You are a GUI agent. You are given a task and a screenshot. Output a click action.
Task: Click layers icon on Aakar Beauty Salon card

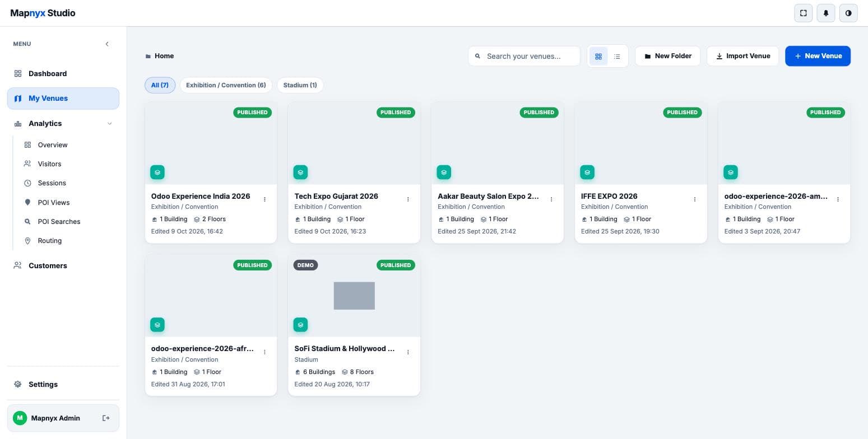[444, 172]
